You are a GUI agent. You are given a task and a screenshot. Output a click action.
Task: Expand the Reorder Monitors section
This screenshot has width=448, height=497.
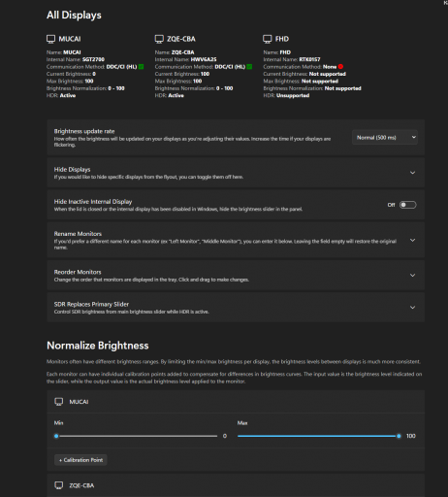point(412,276)
